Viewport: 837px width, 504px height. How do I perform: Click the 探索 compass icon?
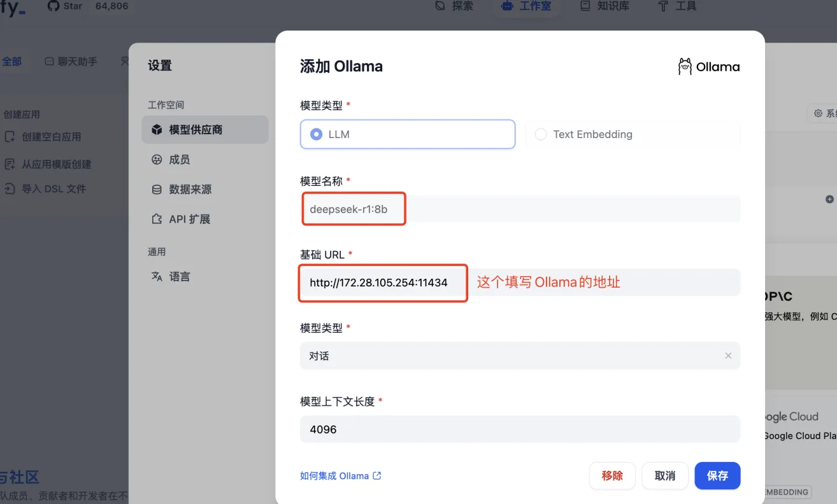(x=440, y=6)
